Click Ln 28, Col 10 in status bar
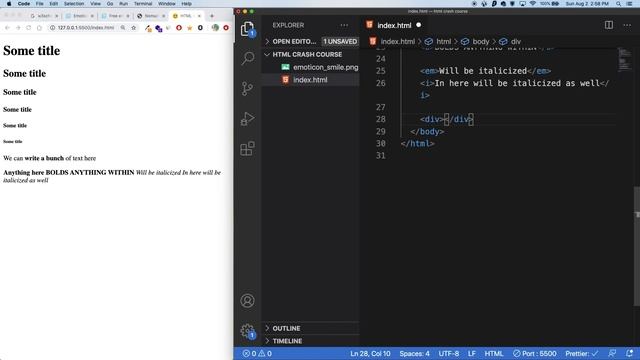The height and width of the screenshot is (360, 640). pyautogui.click(x=370, y=353)
